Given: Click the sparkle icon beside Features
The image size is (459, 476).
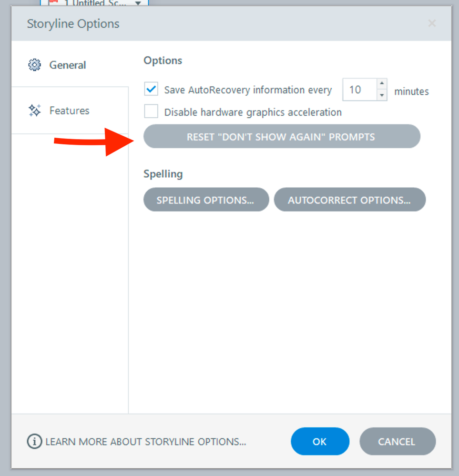Looking at the screenshot, I should 35,111.
